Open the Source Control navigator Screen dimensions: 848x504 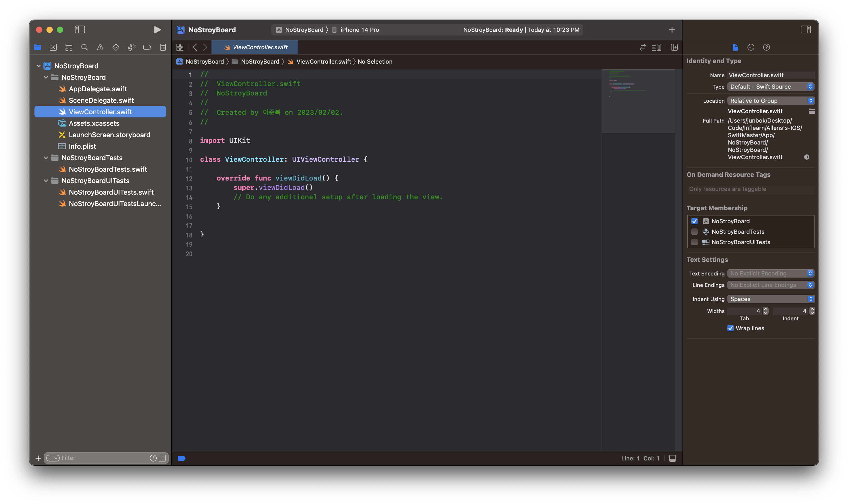[53, 47]
